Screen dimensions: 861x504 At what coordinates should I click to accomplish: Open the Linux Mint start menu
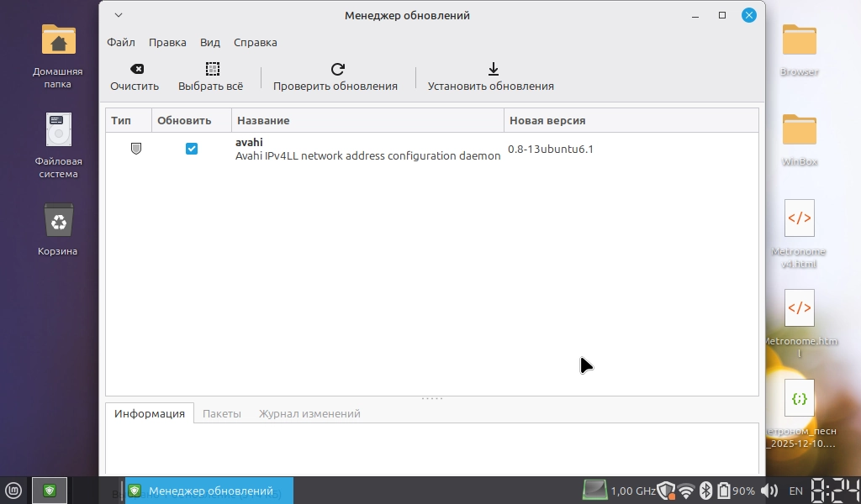[x=13, y=491]
